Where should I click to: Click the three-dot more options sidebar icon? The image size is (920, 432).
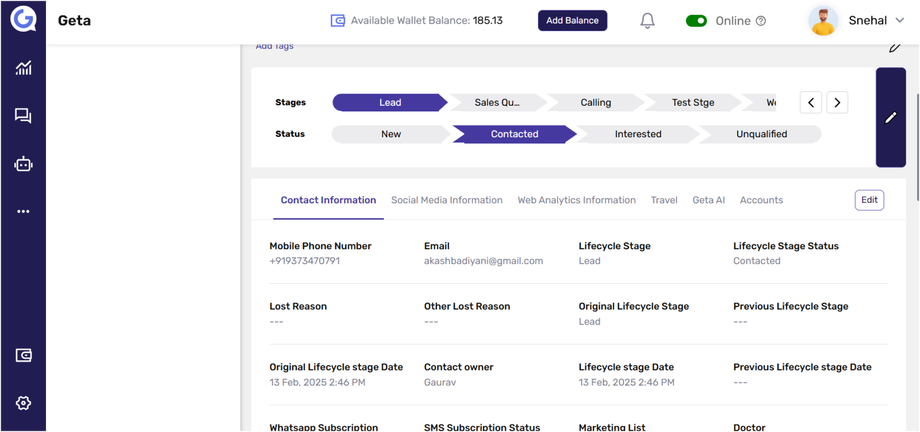coord(23,212)
